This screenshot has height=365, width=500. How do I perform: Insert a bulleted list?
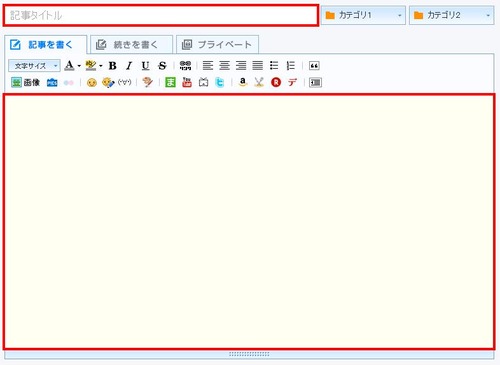click(x=274, y=65)
